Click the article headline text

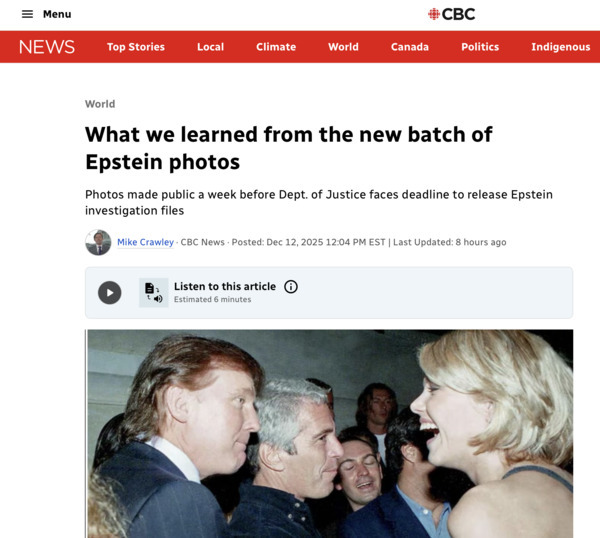tap(289, 148)
